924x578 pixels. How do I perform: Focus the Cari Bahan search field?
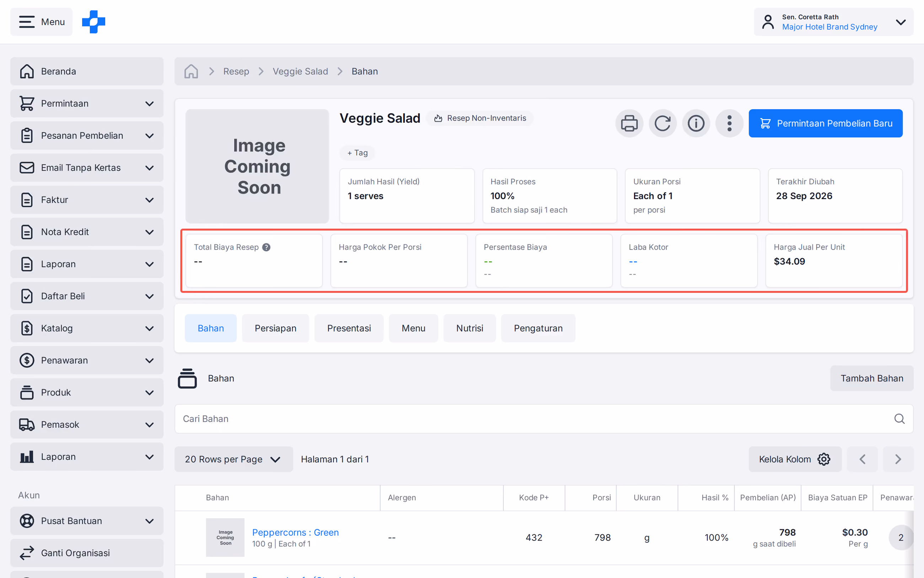click(544, 419)
